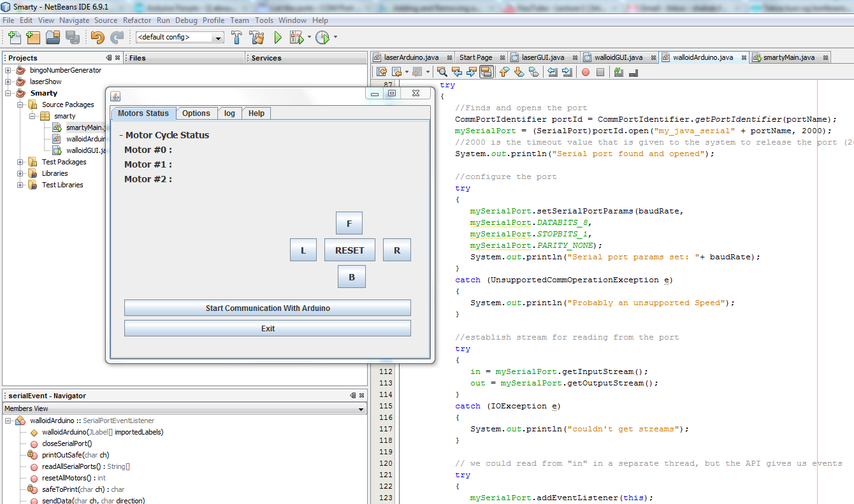Click the Build Main Project hammer icon
This screenshot has height=504, width=854.
[237, 37]
